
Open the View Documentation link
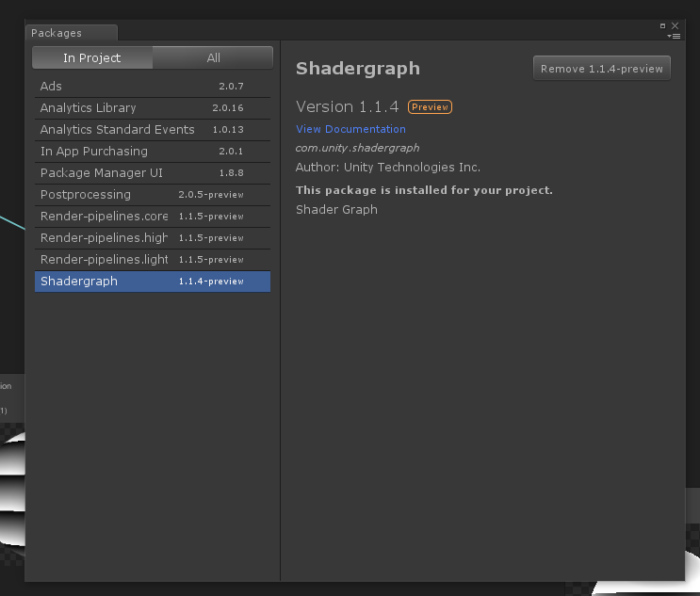(350, 129)
